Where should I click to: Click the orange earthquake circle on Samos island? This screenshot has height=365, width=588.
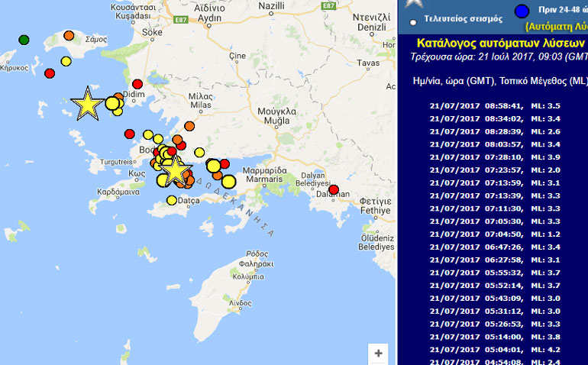69,36
